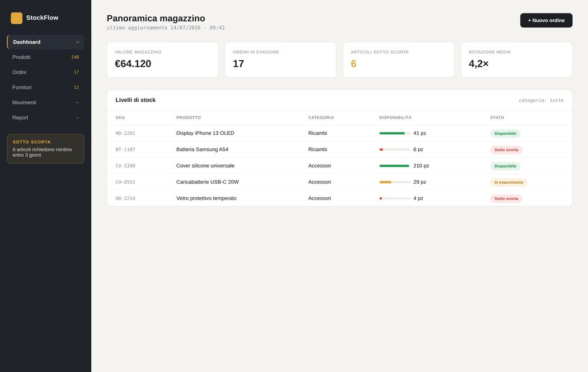Click the Categoria column header
Viewport: 588px width, 372px height.
pyautogui.click(x=320, y=118)
